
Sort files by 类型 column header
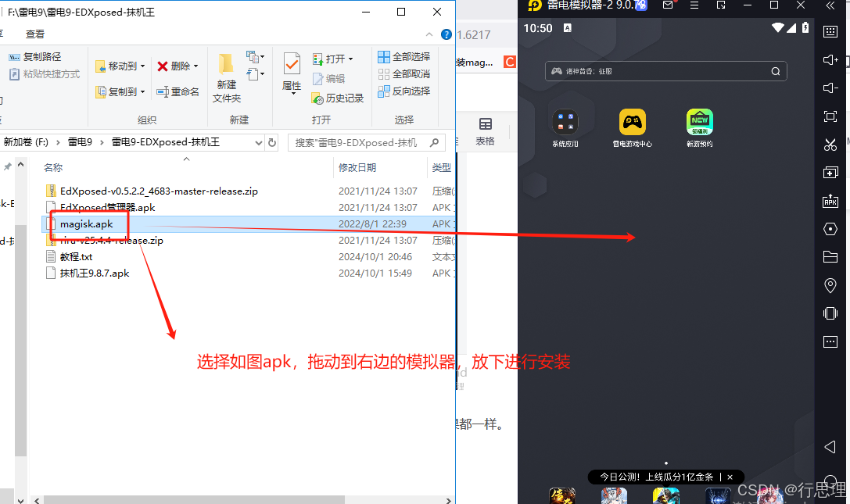[x=441, y=168]
